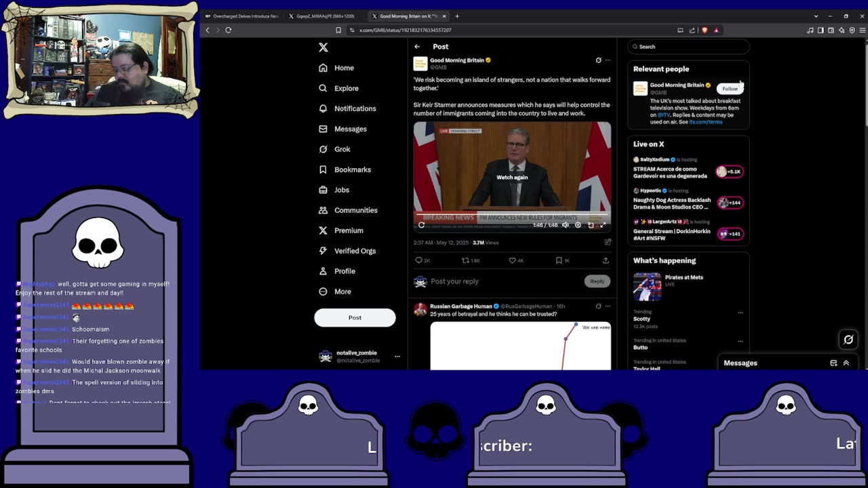Screen dimensions: 868x488
Task: Go back using the browser back arrow
Action: [208, 30]
